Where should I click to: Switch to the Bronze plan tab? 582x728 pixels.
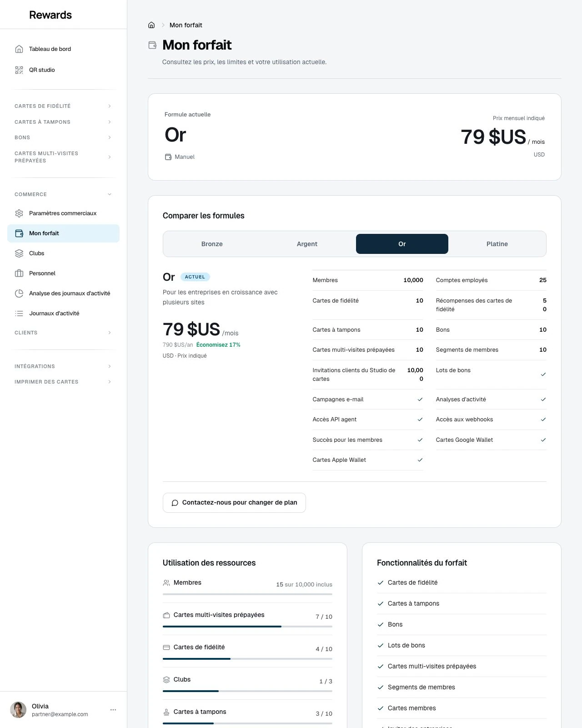tap(212, 244)
